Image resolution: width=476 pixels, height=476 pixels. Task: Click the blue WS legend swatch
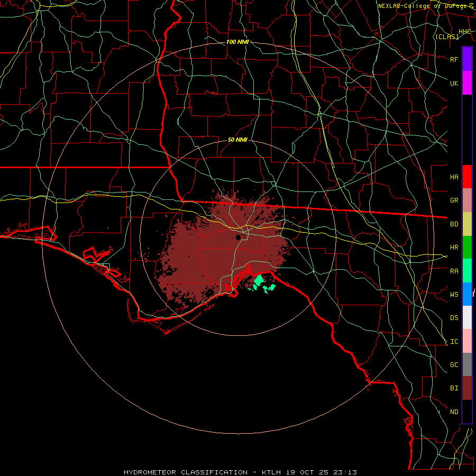click(467, 294)
